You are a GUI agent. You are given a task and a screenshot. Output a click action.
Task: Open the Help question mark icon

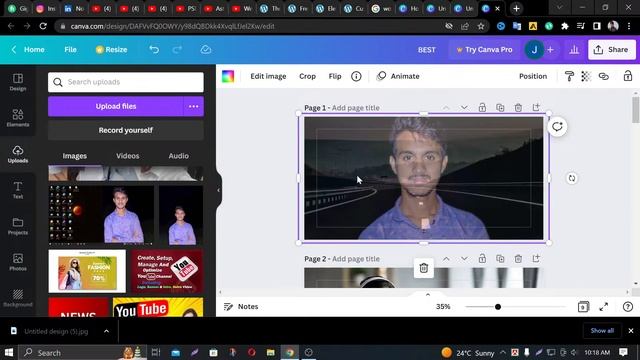[x=628, y=307]
